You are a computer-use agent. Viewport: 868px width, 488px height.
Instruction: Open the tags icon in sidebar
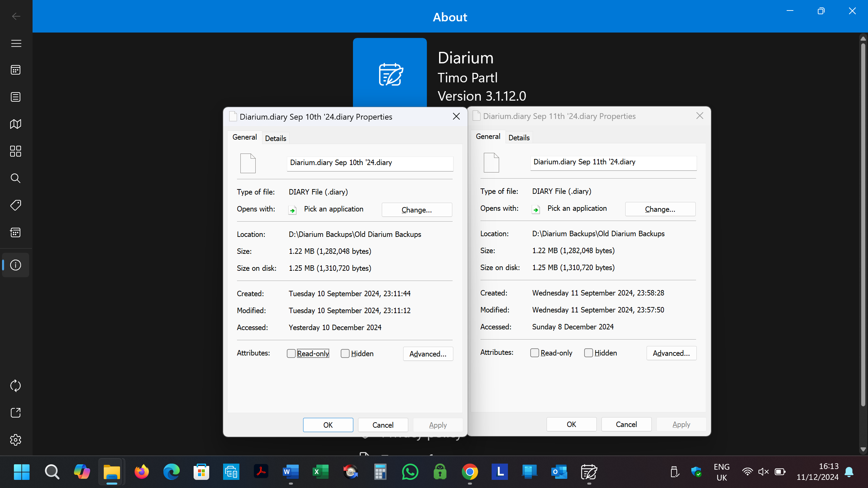point(16,205)
